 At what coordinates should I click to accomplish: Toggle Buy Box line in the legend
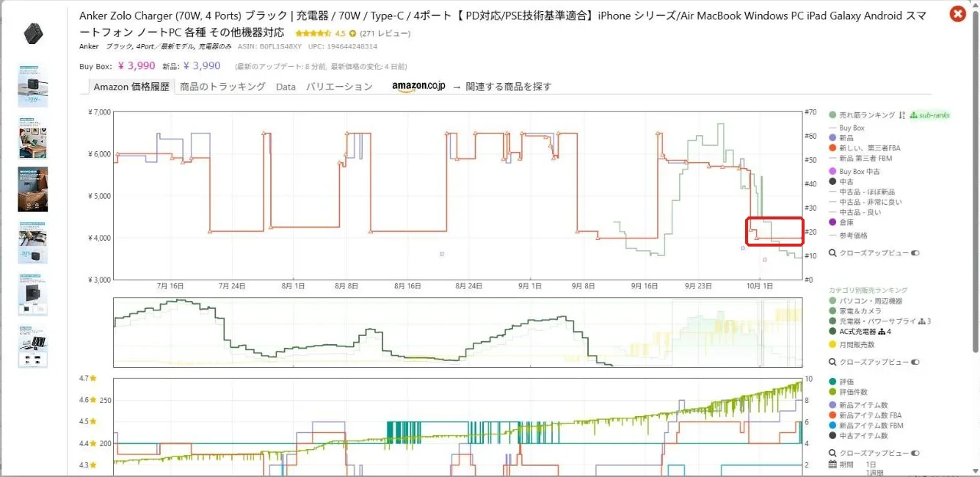847,128
